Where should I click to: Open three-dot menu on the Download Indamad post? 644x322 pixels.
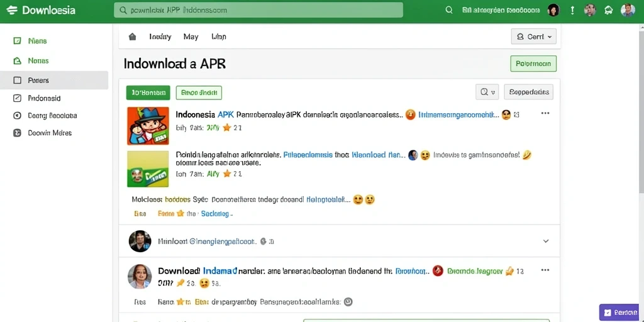point(545,270)
